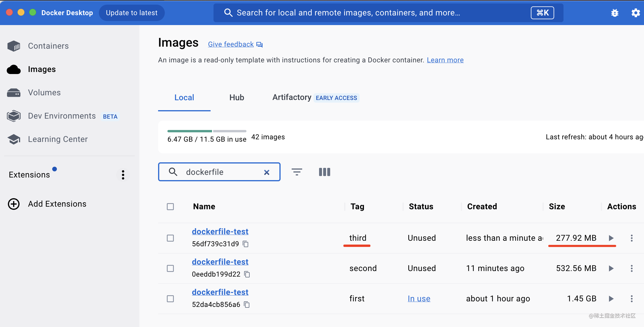This screenshot has height=327, width=644.
Task: Open the Containers sidebar section
Action: tap(48, 46)
